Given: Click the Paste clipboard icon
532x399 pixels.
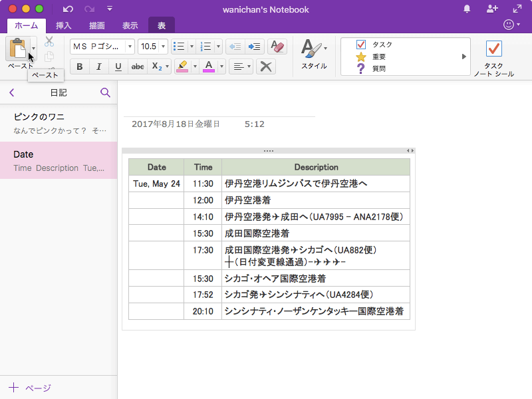Looking at the screenshot, I should (18, 49).
